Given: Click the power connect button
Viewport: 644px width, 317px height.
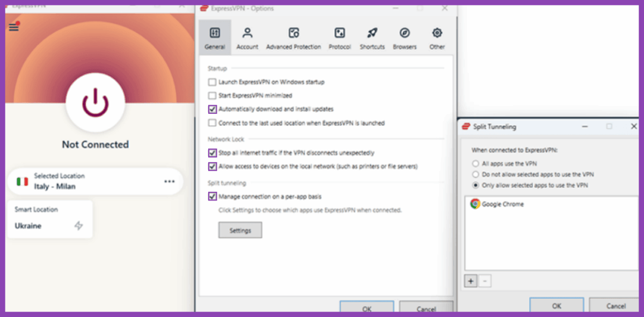Looking at the screenshot, I should coord(95,102).
